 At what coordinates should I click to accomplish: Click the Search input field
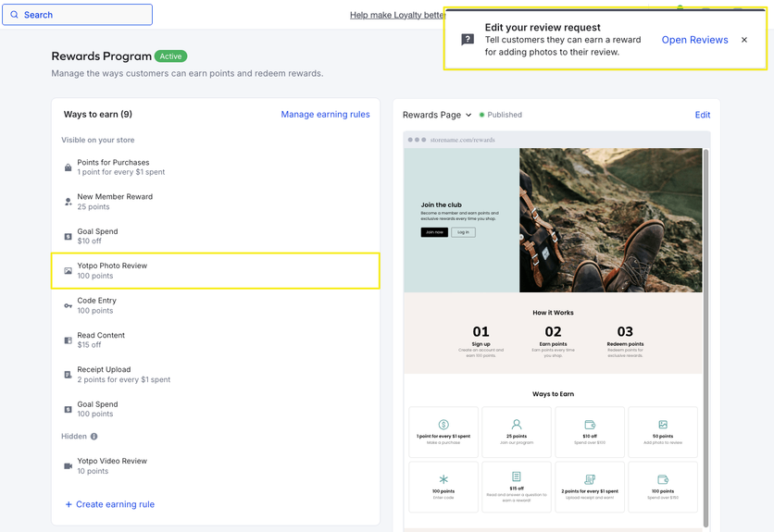pyautogui.click(x=78, y=15)
